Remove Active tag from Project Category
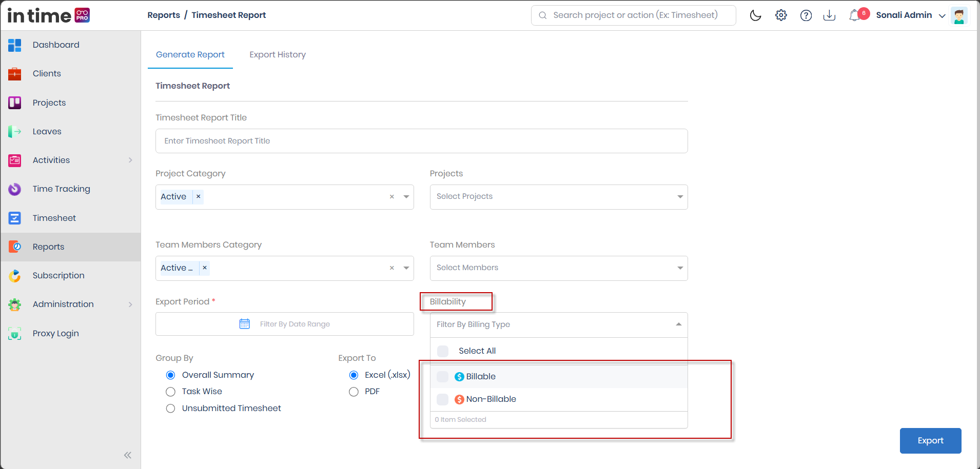Screen dimensions: 980x469 tap(199, 197)
